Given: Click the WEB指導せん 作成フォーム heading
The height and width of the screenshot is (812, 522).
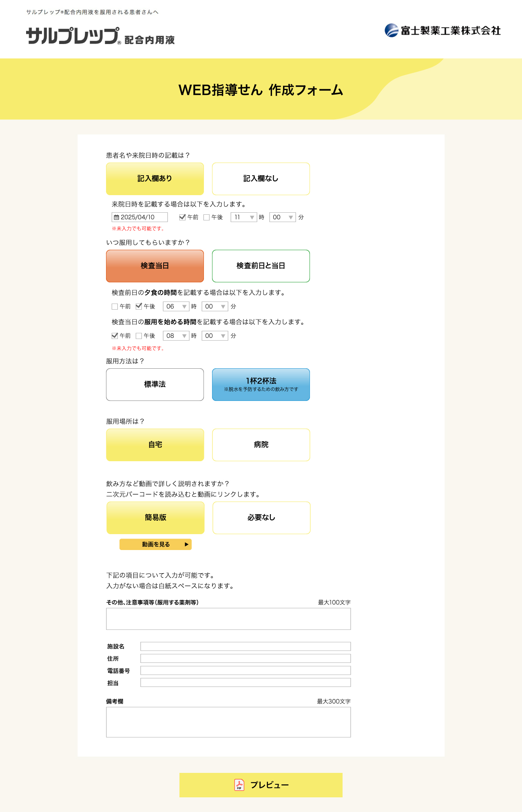Looking at the screenshot, I should (261, 90).
